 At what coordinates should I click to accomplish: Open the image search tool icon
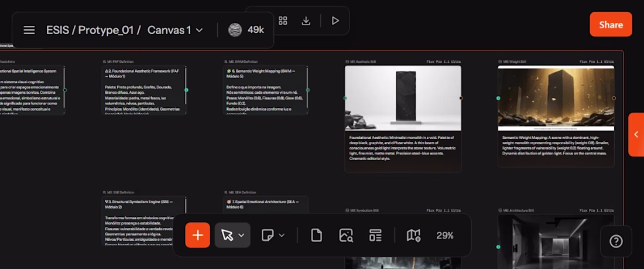coord(346,235)
